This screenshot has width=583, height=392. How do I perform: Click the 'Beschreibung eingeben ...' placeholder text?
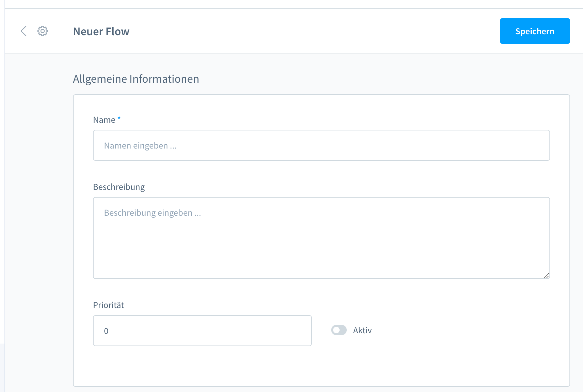pyautogui.click(x=152, y=213)
